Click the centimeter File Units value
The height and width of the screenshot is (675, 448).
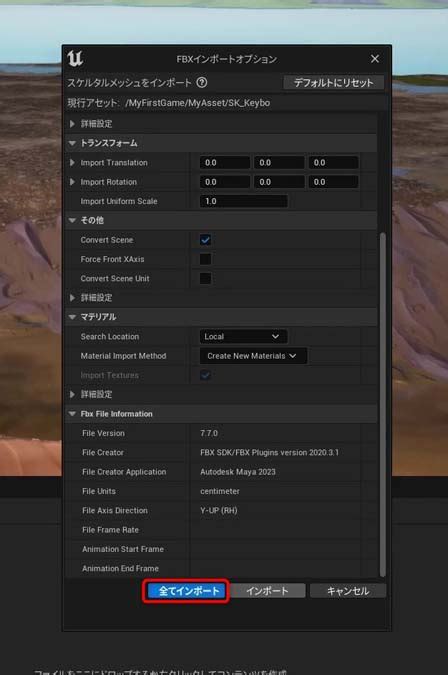(220, 491)
